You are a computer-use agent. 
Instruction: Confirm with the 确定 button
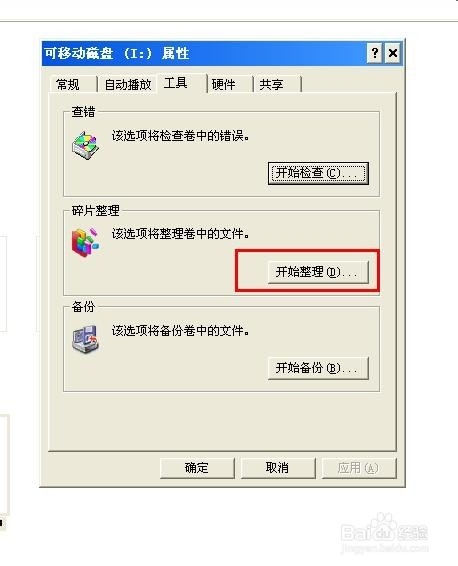197,468
